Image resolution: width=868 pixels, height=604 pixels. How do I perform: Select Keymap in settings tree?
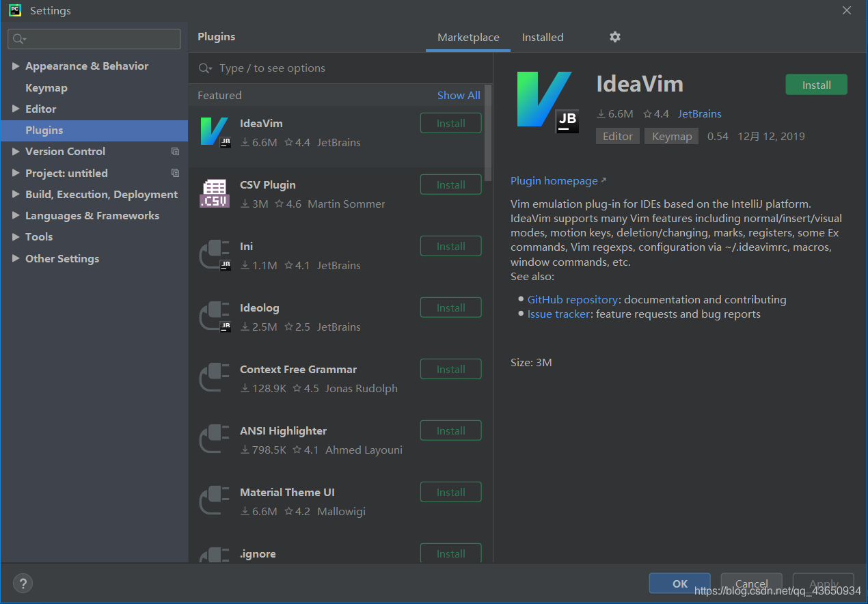click(x=46, y=87)
